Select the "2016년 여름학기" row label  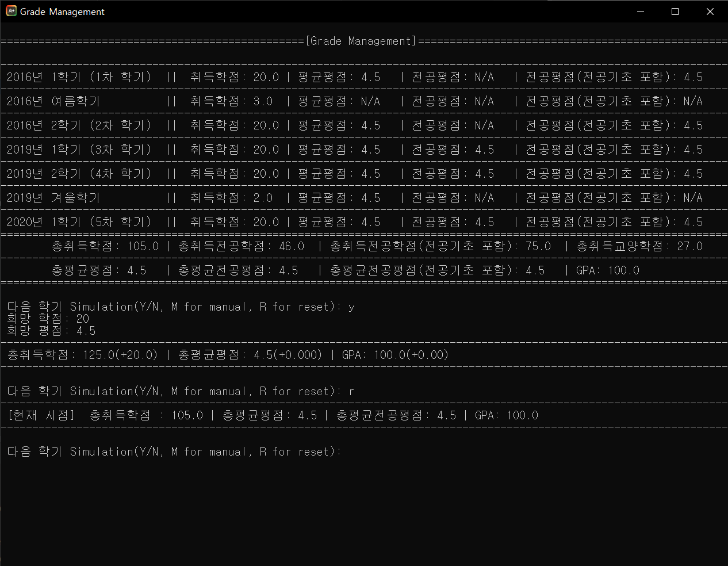53,101
